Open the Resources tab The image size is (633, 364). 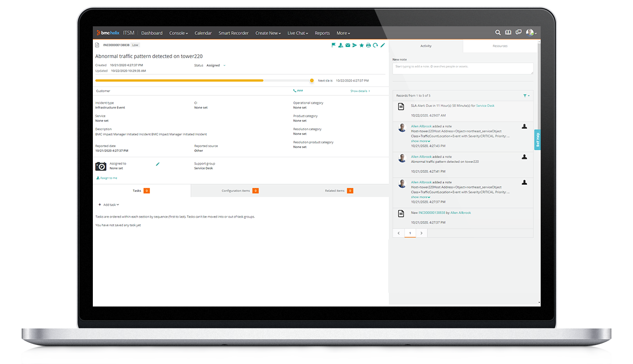click(500, 46)
